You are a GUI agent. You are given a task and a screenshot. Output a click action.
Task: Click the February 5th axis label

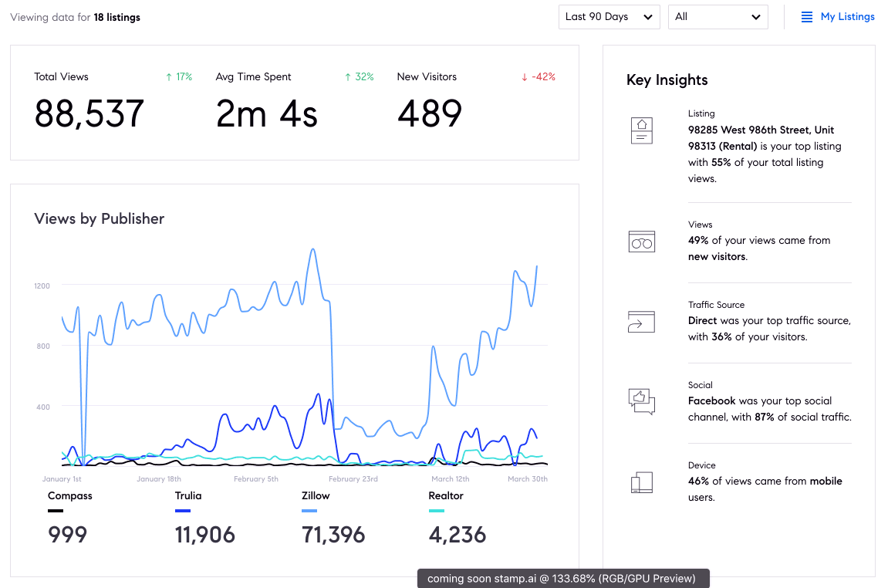[x=256, y=479]
